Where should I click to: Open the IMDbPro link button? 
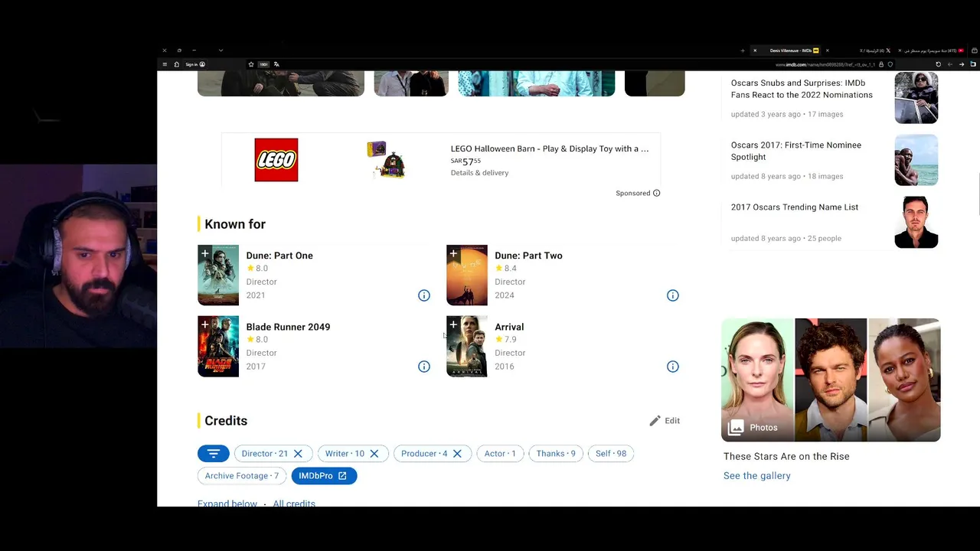[324, 476]
